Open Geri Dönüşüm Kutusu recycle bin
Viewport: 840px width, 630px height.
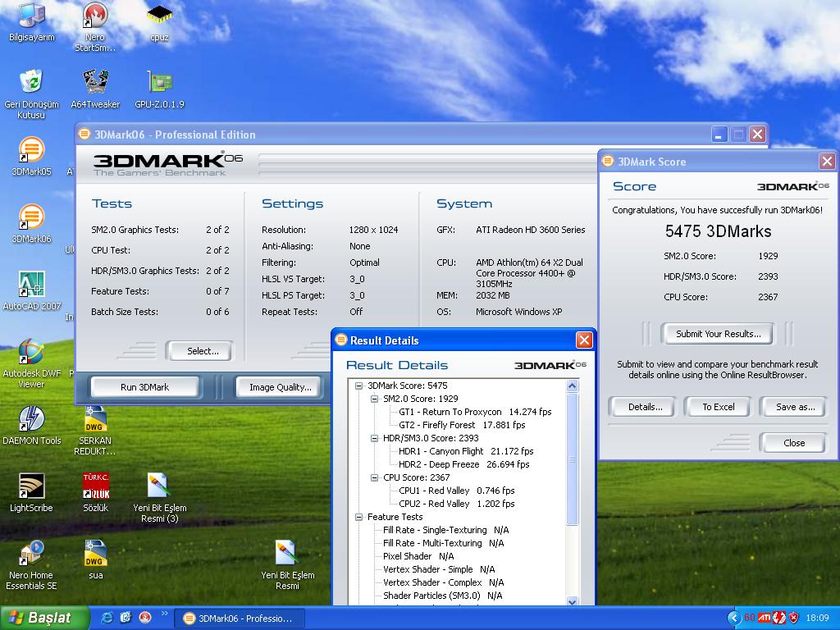tap(31, 94)
